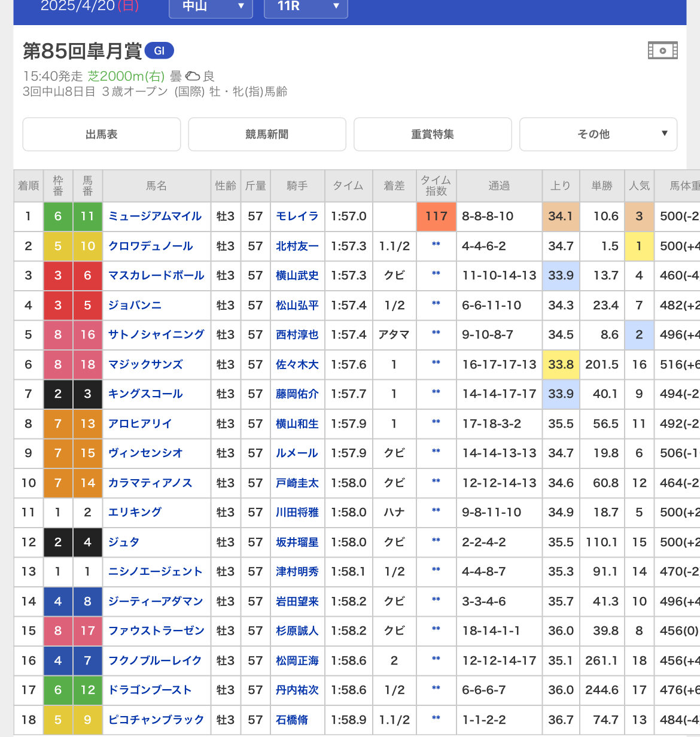Click the タイム指数 column header
This screenshot has width=700, height=737.
click(x=436, y=186)
